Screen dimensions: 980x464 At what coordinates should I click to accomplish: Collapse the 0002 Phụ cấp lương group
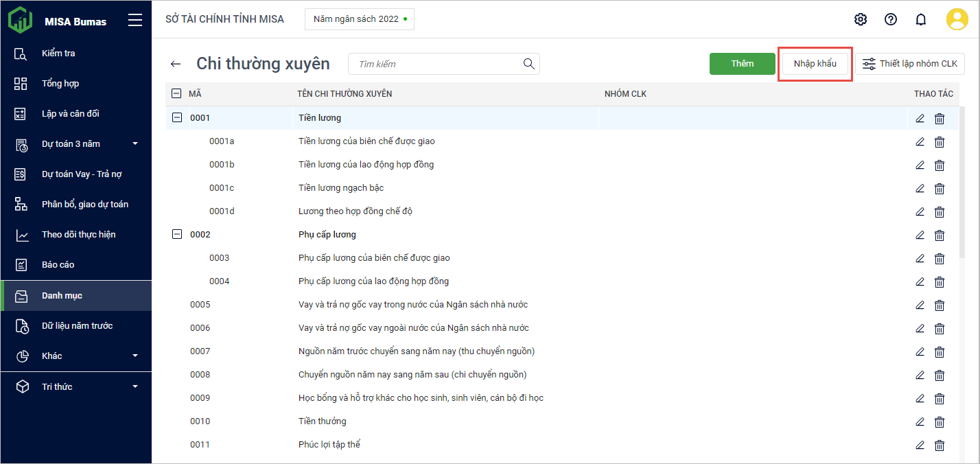177,235
